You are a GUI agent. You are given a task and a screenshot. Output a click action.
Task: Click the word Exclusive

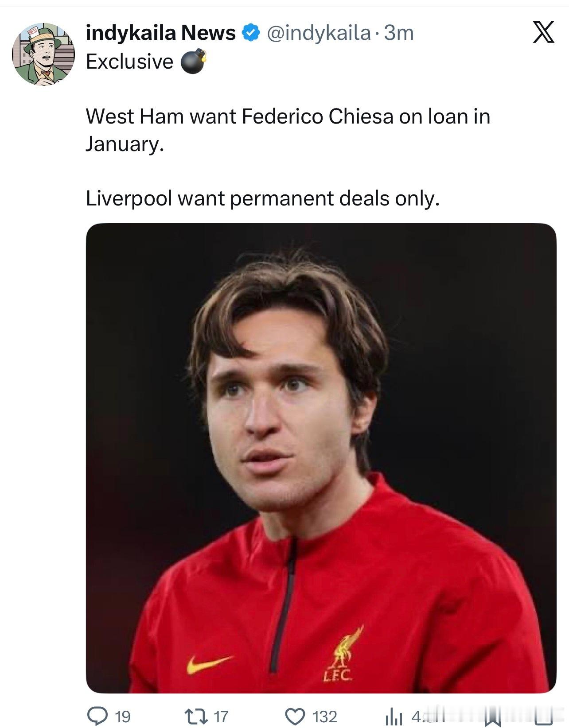[129, 62]
